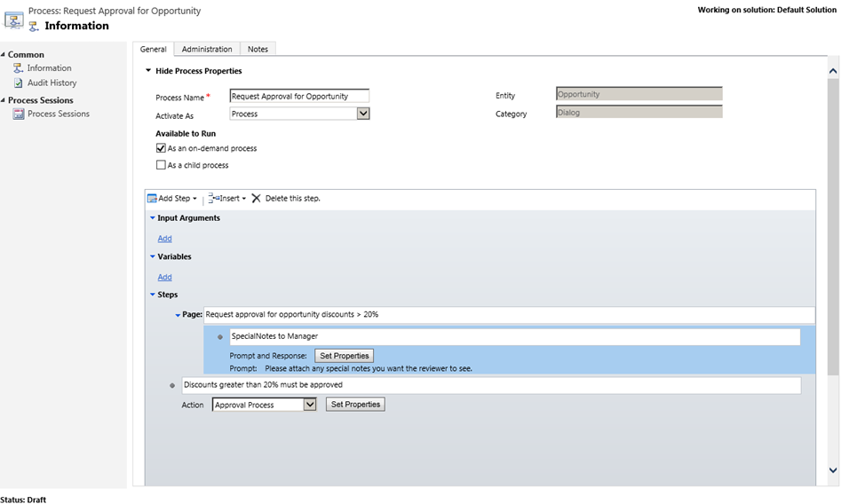Collapse Hide Process Properties section

pyautogui.click(x=148, y=70)
